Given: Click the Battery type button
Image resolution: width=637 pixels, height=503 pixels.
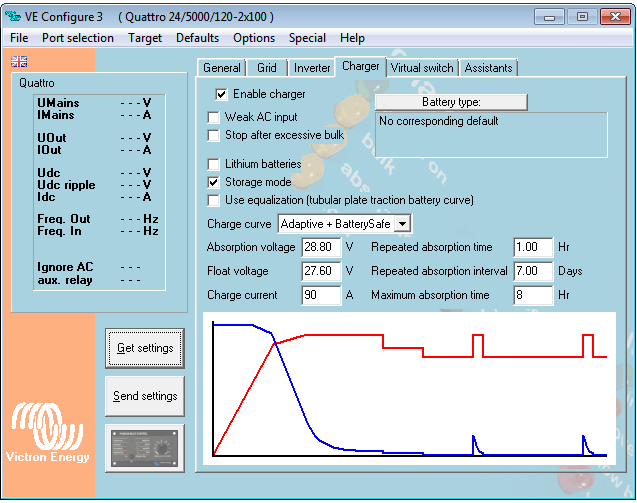Looking at the screenshot, I should click(x=451, y=102).
